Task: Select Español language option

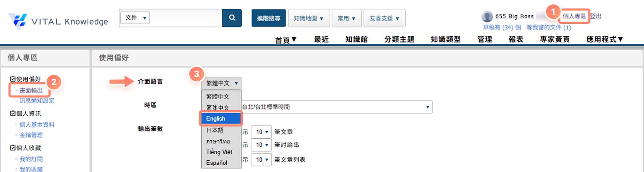Action: (217, 163)
